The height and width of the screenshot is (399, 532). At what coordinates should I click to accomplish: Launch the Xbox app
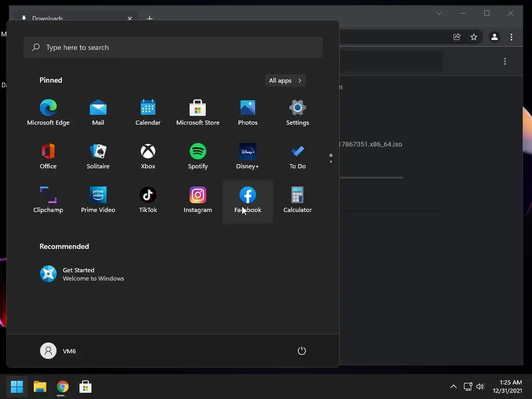pyautogui.click(x=148, y=156)
